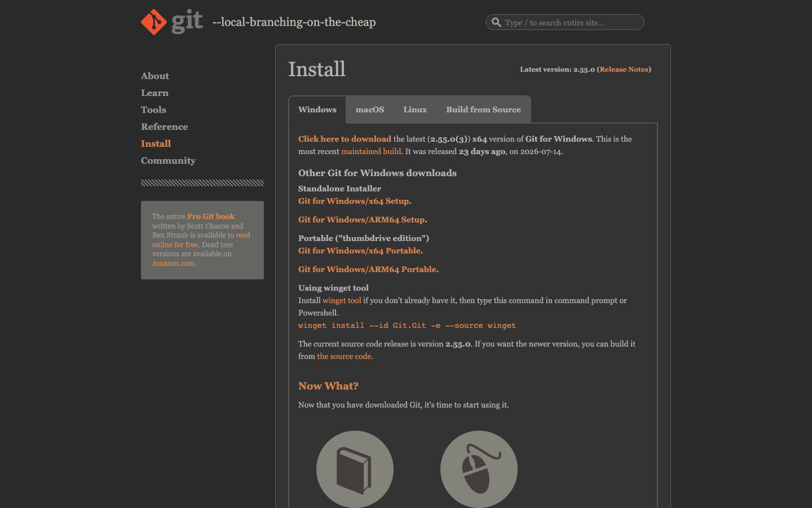
Task: Switch to the Linux tab
Action: click(415, 110)
